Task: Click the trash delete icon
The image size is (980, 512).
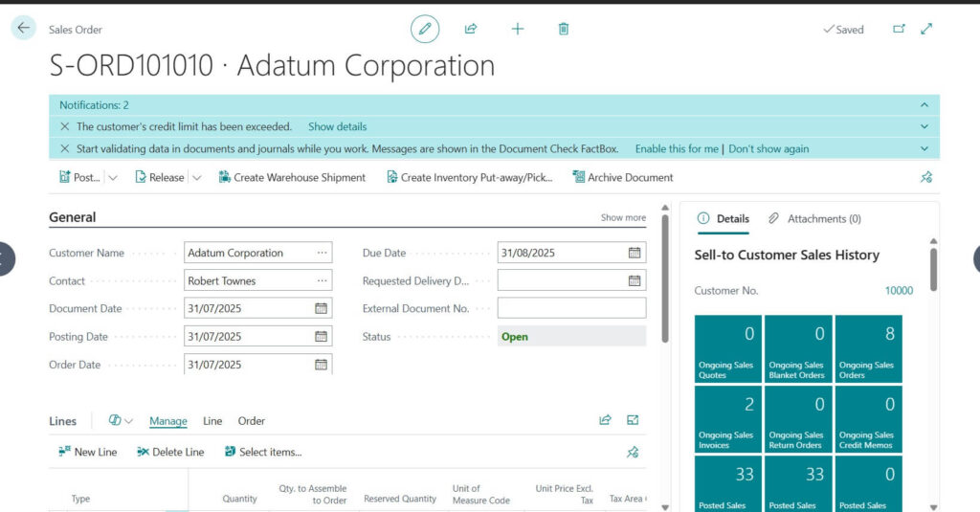Action: pyautogui.click(x=564, y=29)
